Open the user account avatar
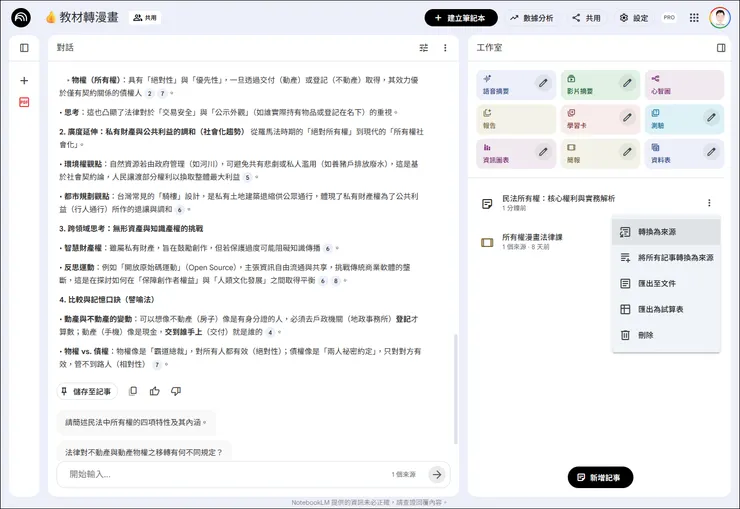 point(720,18)
